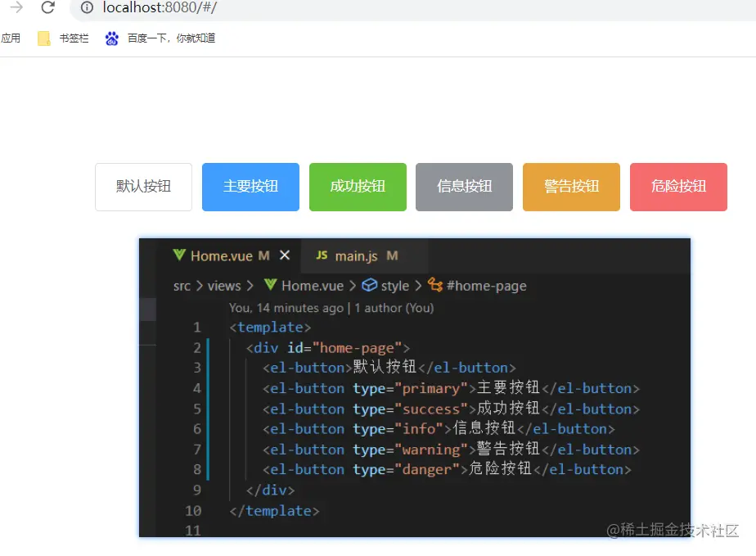Close the Home.vue tab
The height and width of the screenshot is (556, 756).
click(x=285, y=255)
